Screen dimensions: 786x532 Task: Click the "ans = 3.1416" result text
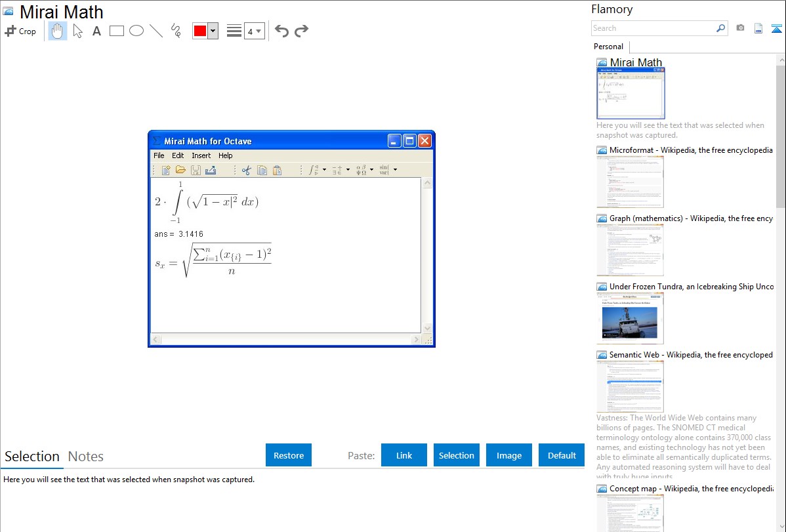click(179, 234)
